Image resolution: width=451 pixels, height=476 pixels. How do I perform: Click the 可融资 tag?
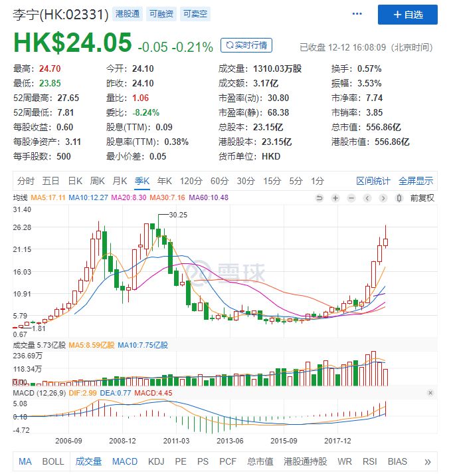tap(161, 14)
